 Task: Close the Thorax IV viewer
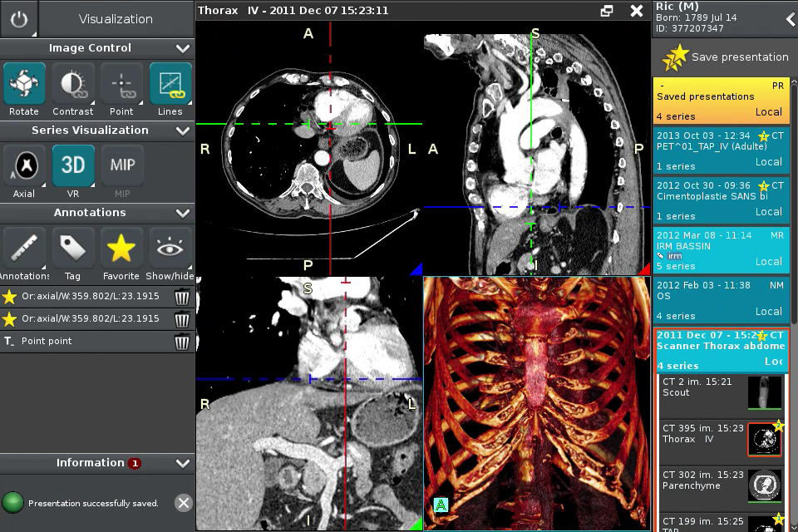pos(636,11)
